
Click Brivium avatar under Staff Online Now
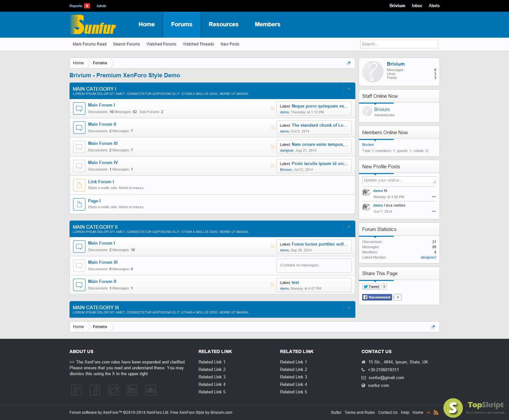point(367,111)
